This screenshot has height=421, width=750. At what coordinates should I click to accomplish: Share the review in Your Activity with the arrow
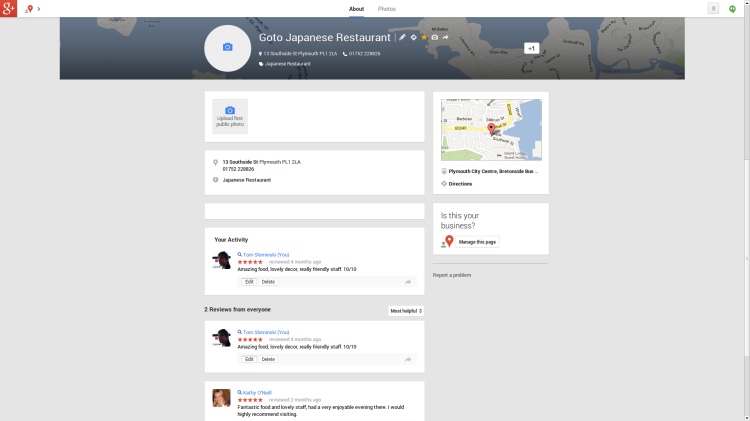coord(408,282)
